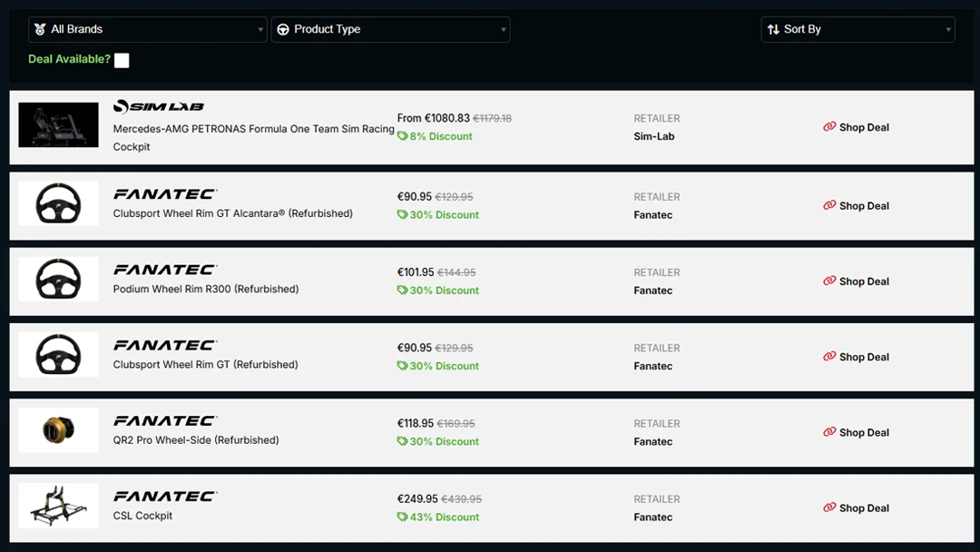Click the 8% Discount tag icon
Viewport: 980px width, 552px height.
tap(402, 136)
